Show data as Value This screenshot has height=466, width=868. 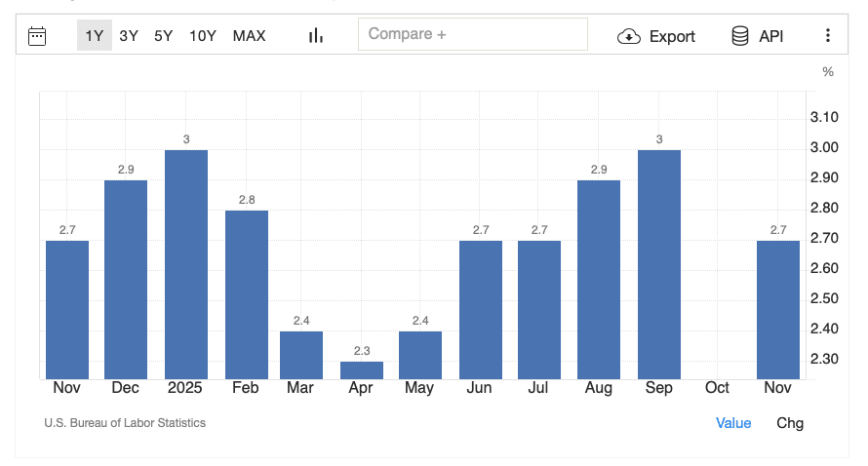click(733, 422)
